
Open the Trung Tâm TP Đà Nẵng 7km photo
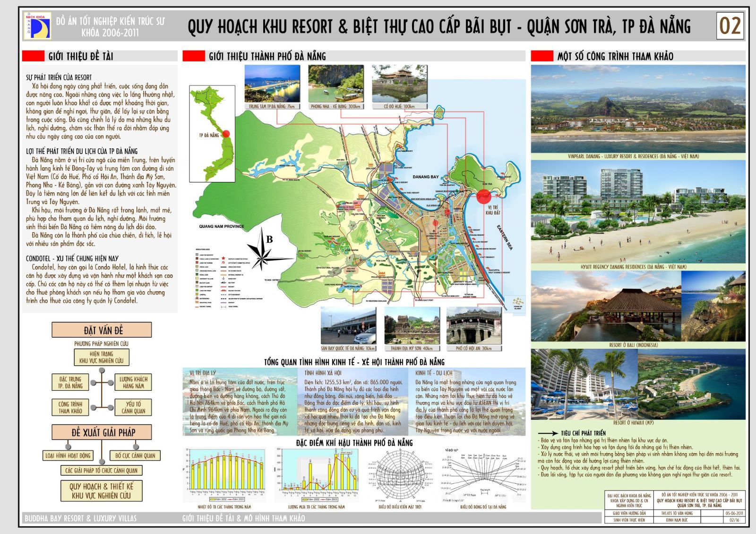pyautogui.click(x=272, y=84)
